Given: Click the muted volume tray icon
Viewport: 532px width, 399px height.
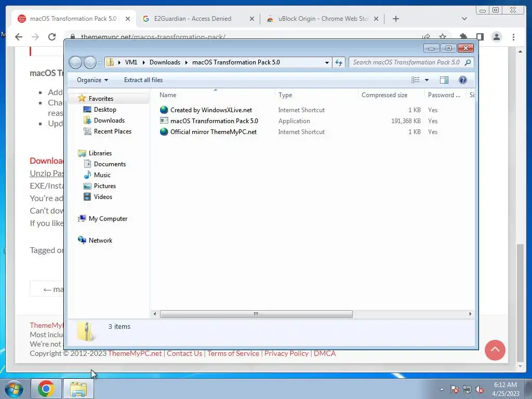Looking at the screenshot, I should pos(480,389).
